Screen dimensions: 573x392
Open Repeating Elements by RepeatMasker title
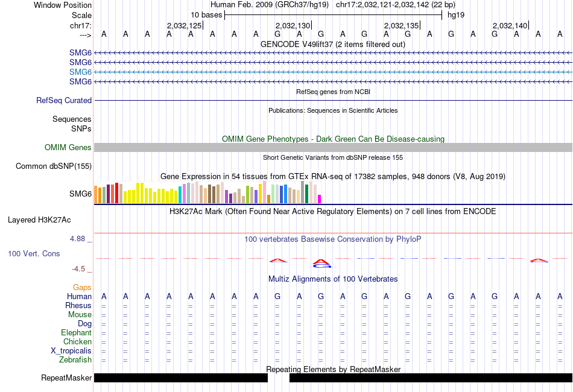(x=333, y=369)
